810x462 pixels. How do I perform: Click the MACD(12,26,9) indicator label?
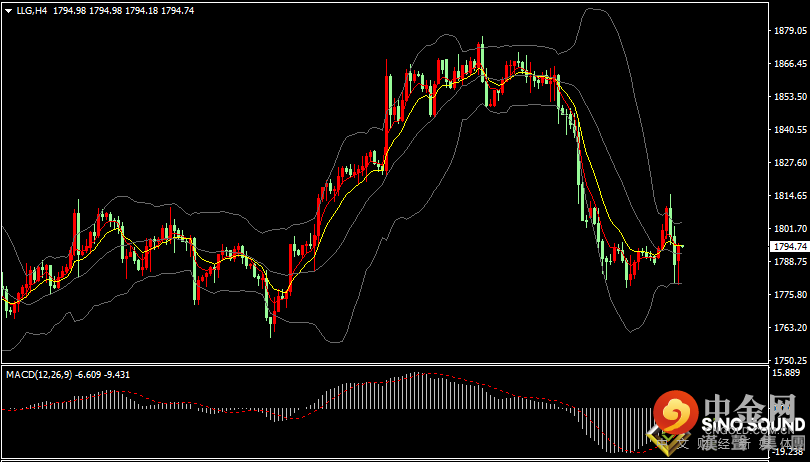[x=40, y=375]
